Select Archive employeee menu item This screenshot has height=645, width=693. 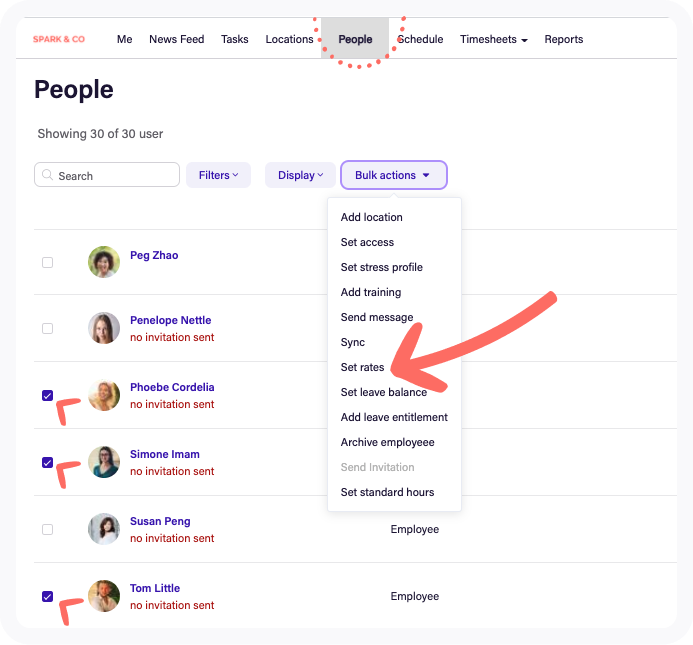pyautogui.click(x=388, y=442)
